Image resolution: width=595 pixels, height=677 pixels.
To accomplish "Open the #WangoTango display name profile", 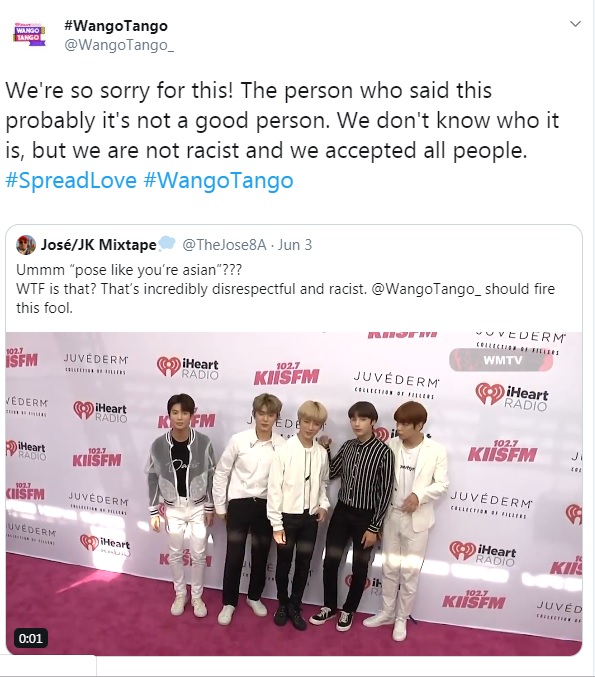I will pos(116,26).
